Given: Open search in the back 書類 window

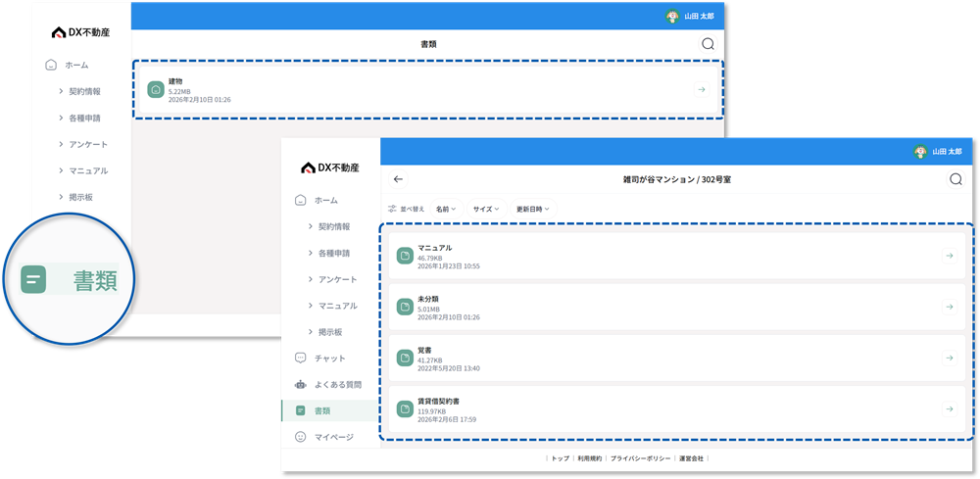Looking at the screenshot, I should pos(708,44).
